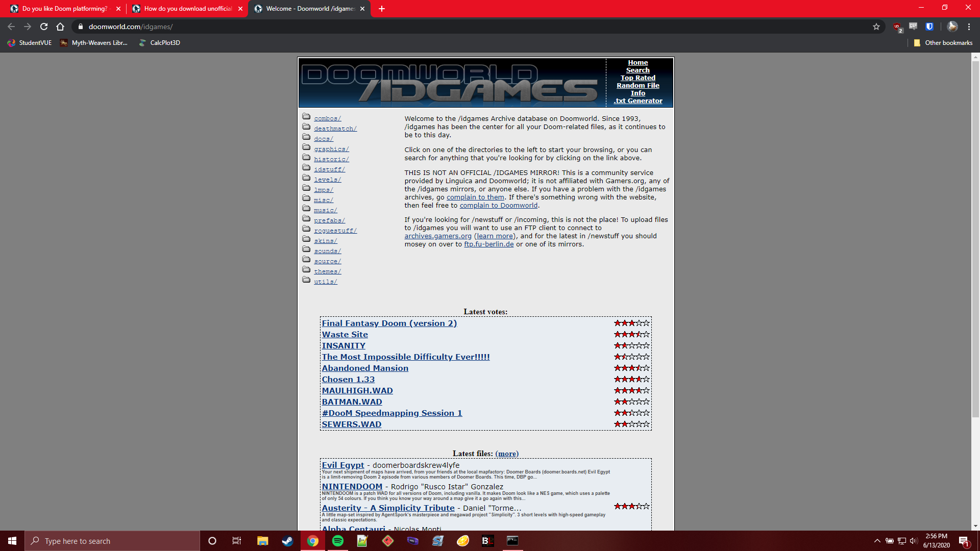The image size is (980, 551).
Task: Click the graphics/ folder icon
Action: pyautogui.click(x=306, y=147)
